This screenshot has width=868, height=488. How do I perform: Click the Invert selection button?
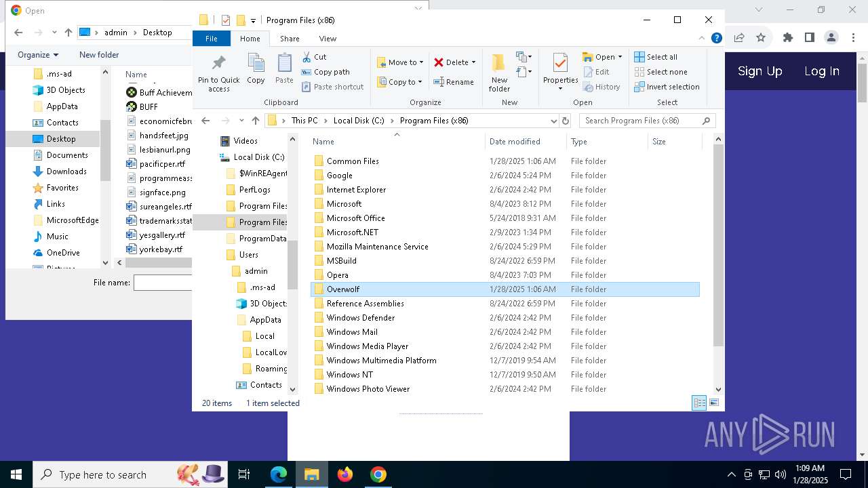tap(667, 87)
